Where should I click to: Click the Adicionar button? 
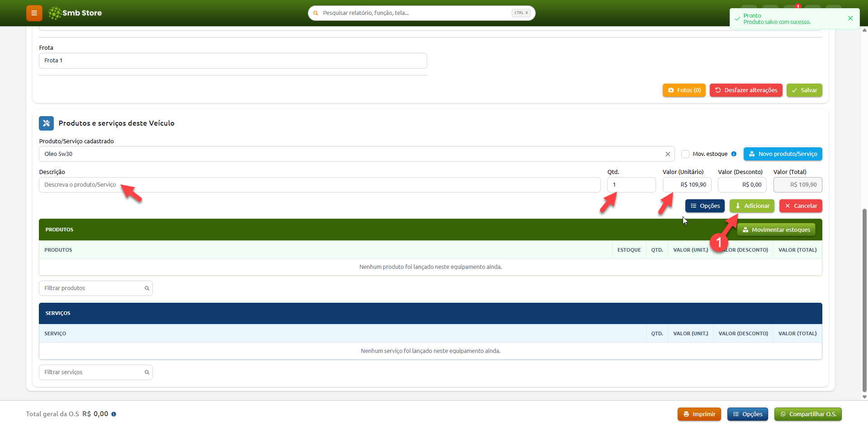pyautogui.click(x=752, y=206)
